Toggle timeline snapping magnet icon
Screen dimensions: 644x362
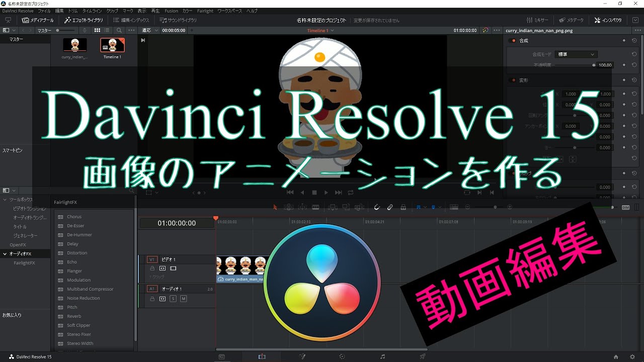tap(377, 207)
